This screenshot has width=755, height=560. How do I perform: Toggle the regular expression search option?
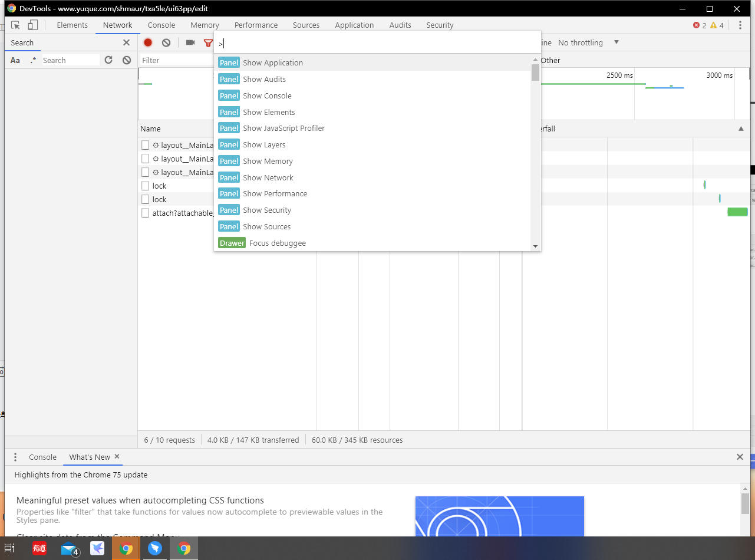[x=33, y=60]
